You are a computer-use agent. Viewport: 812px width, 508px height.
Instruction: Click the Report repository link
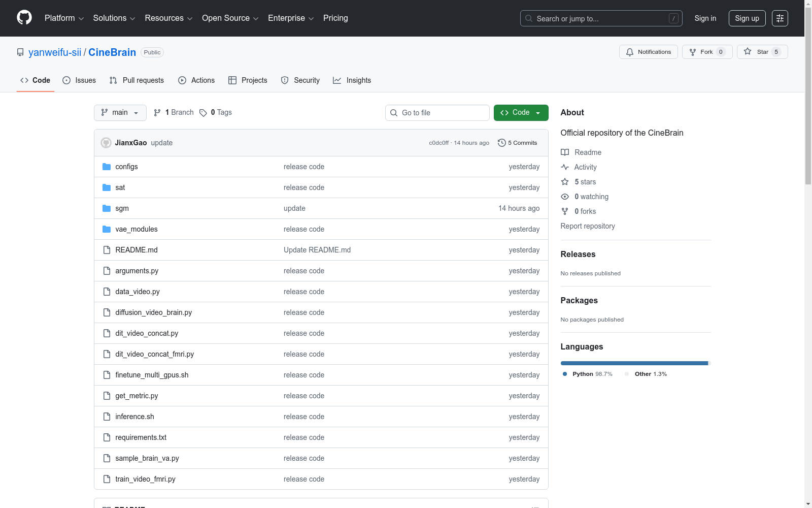click(x=588, y=226)
